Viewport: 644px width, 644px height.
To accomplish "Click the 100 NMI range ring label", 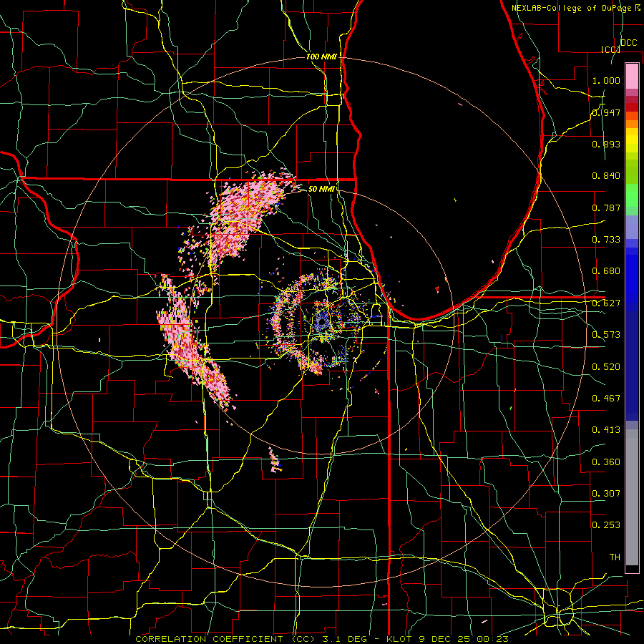I will (x=321, y=57).
